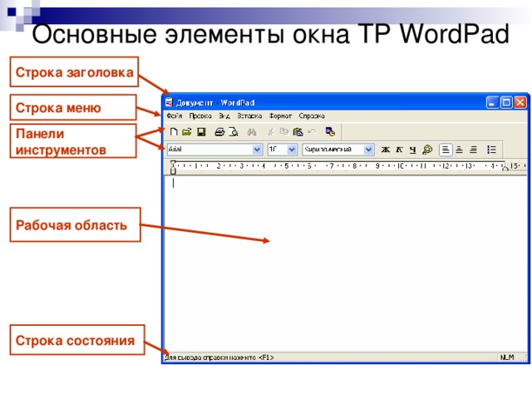Open the Вставка menu
This screenshot has height=399, width=532.
pyautogui.click(x=249, y=116)
